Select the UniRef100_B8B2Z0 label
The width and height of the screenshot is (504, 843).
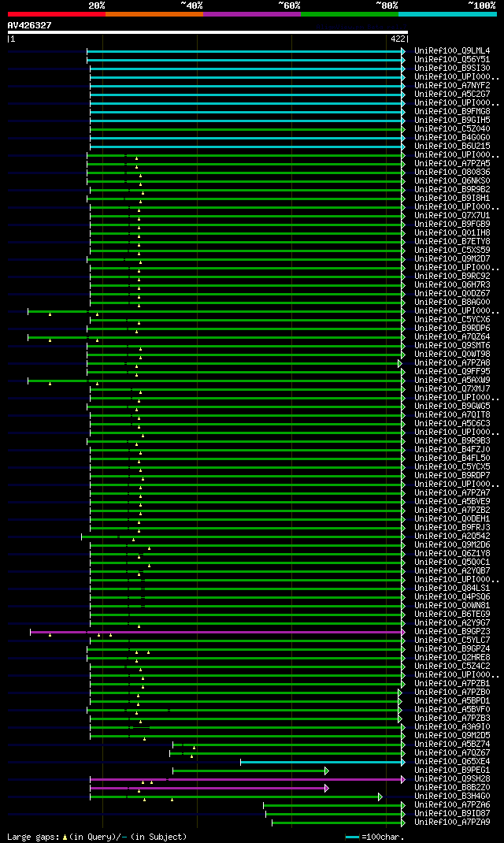pyautogui.click(x=452, y=788)
